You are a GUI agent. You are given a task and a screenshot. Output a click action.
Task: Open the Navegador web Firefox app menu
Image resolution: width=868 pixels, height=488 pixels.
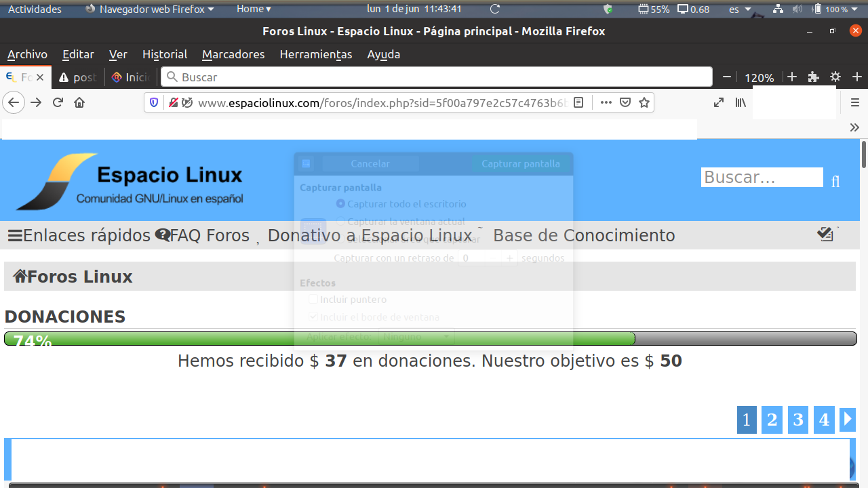tap(150, 9)
